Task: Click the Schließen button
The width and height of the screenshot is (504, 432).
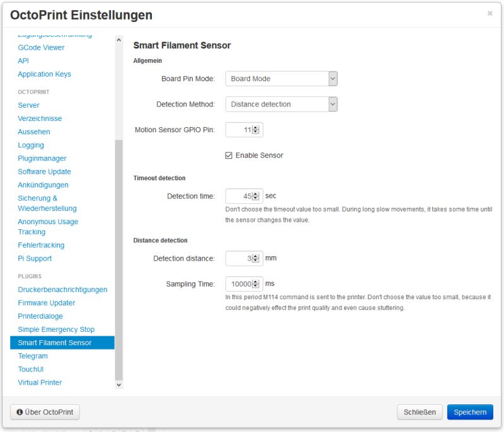Action: pos(420,412)
